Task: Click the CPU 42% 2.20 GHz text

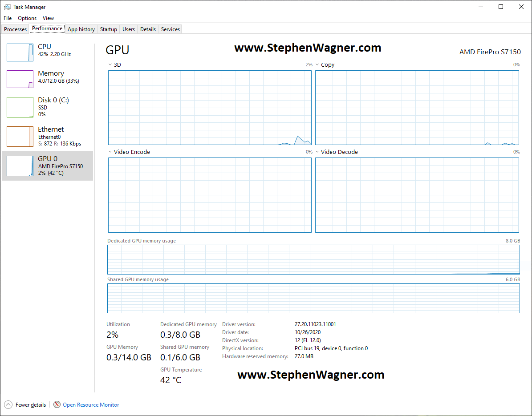Action: [x=54, y=54]
